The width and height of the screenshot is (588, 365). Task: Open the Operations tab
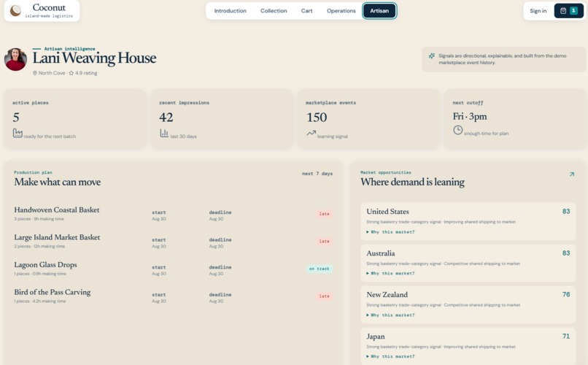(341, 11)
